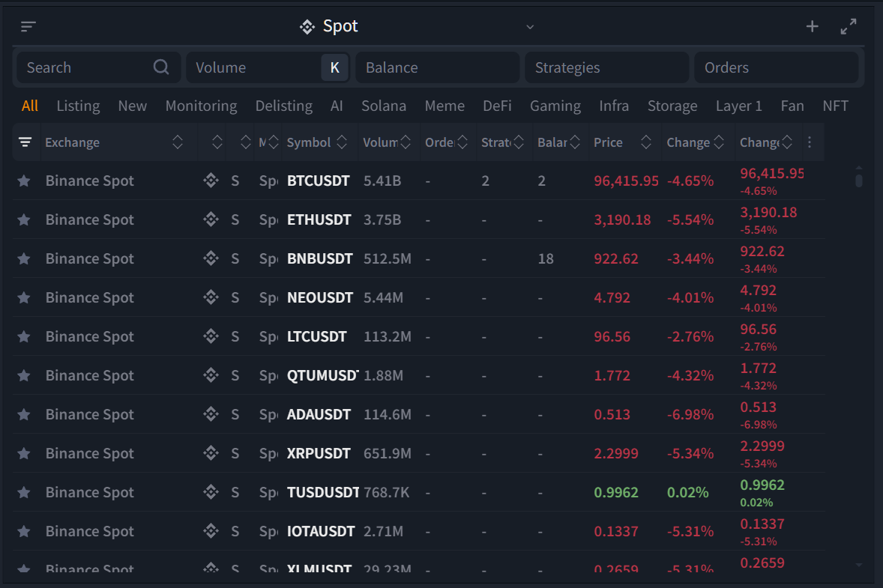This screenshot has height=588, width=883.
Task: Click the Binance logo icon in XRPUSDT row
Action: (211, 452)
